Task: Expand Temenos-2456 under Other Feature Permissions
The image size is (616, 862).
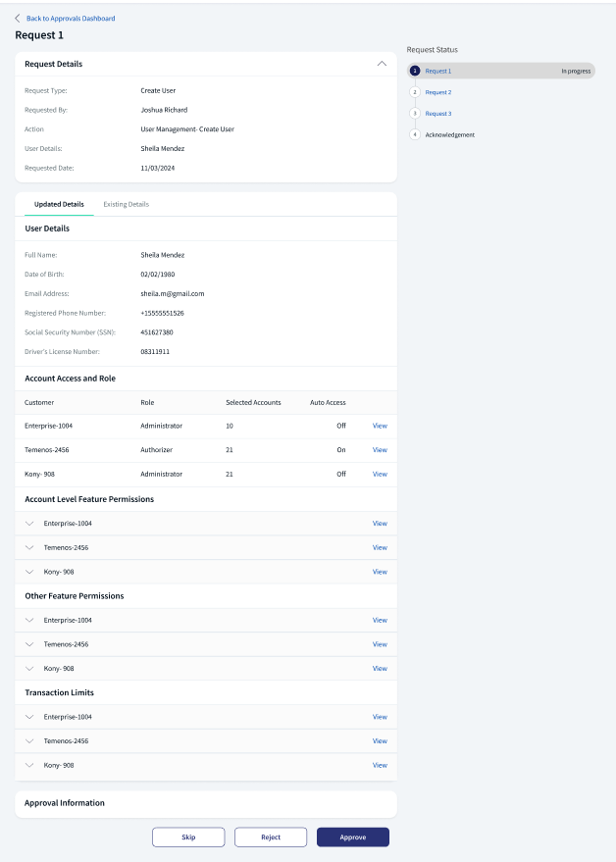Action: pos(29,644)
